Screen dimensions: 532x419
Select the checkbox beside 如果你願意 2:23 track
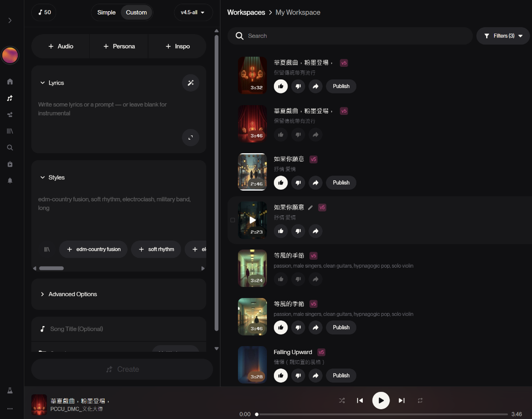[x=233, y=220]
